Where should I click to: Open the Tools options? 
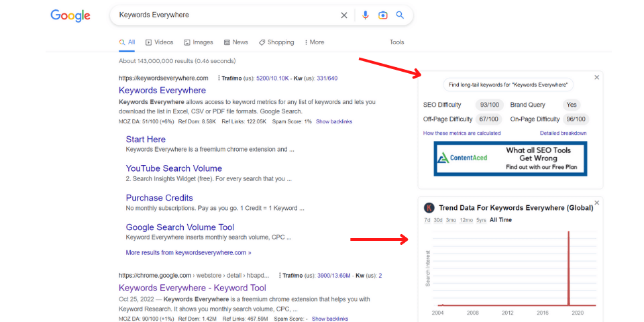(x=396, y=42)
